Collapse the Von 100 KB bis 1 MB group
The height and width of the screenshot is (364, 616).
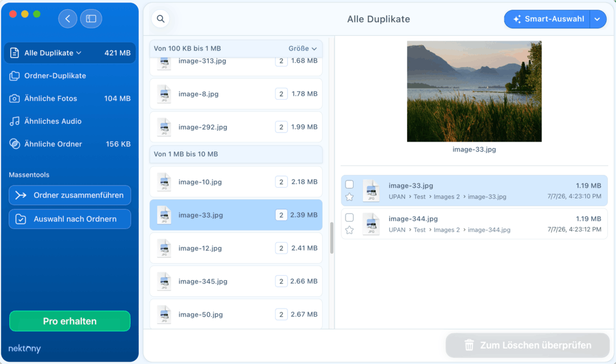(x=236, y=48)
